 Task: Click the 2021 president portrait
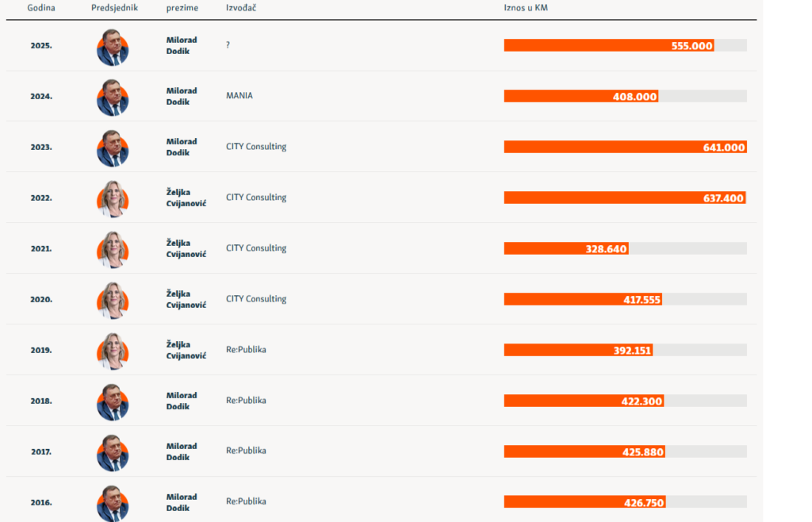click(x=113, y=249)
